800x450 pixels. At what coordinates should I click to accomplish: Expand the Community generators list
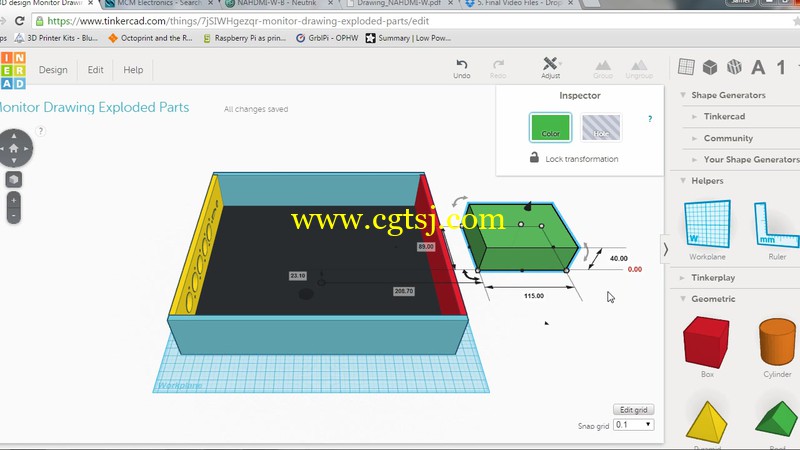click(x=694, y=138)
